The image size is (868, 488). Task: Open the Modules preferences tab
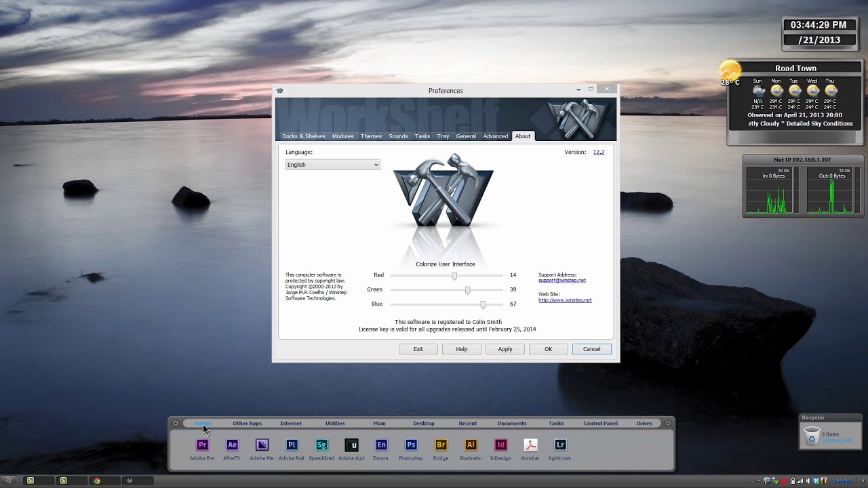click(x=342, y=136)
